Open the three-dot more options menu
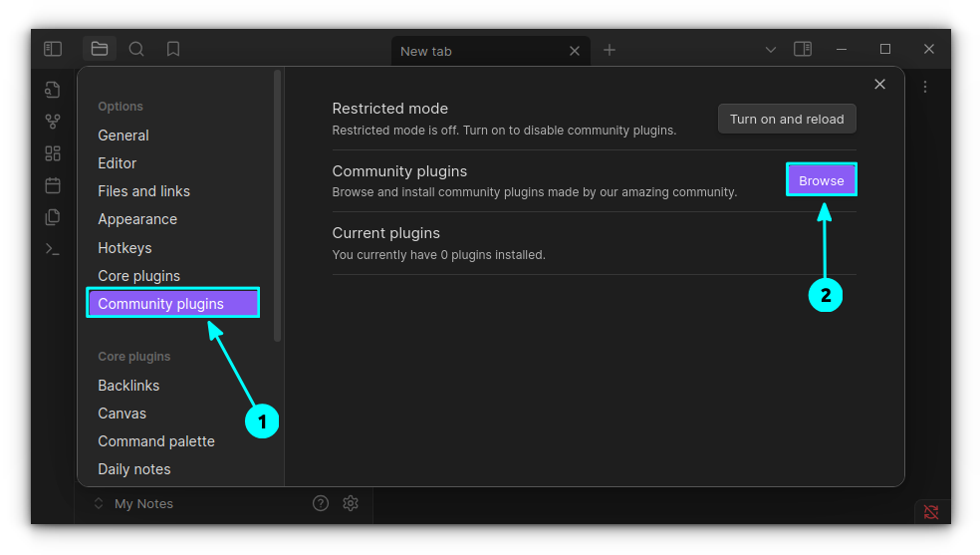The height and width of the screenshot is (555, 980). point(925,87)
